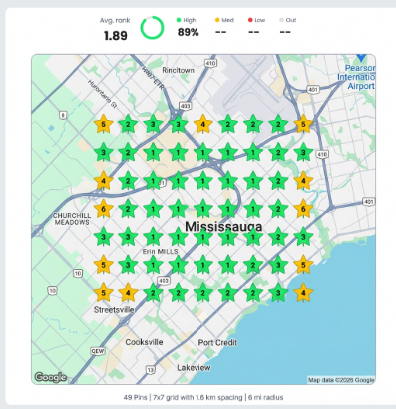The height and width of the screenshot is (409, 396).
Task: Click the Low legend label
Action: point(260,20)
